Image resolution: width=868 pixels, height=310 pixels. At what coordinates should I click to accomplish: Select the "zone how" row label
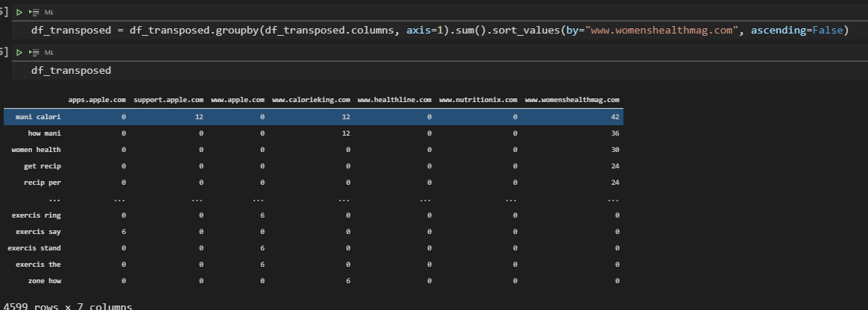tap(44, 281)
